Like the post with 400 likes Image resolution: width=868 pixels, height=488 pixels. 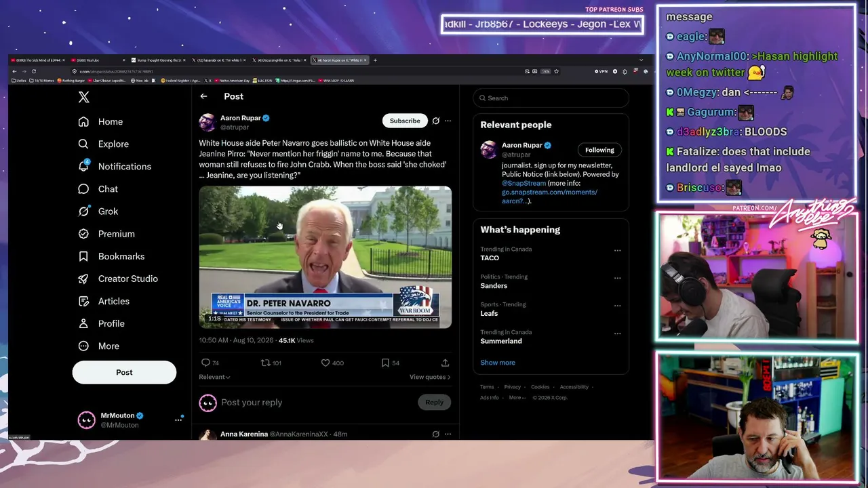pyautogui.click(x=332, y=363)
